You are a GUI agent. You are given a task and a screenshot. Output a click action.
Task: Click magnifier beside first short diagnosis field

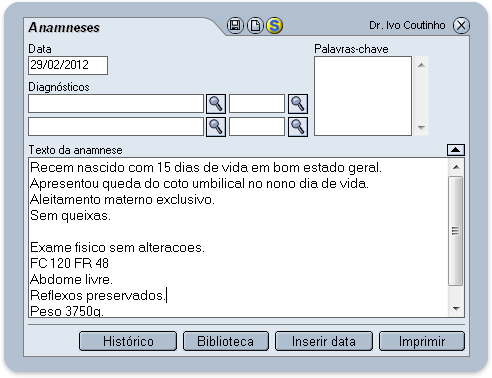298,104
